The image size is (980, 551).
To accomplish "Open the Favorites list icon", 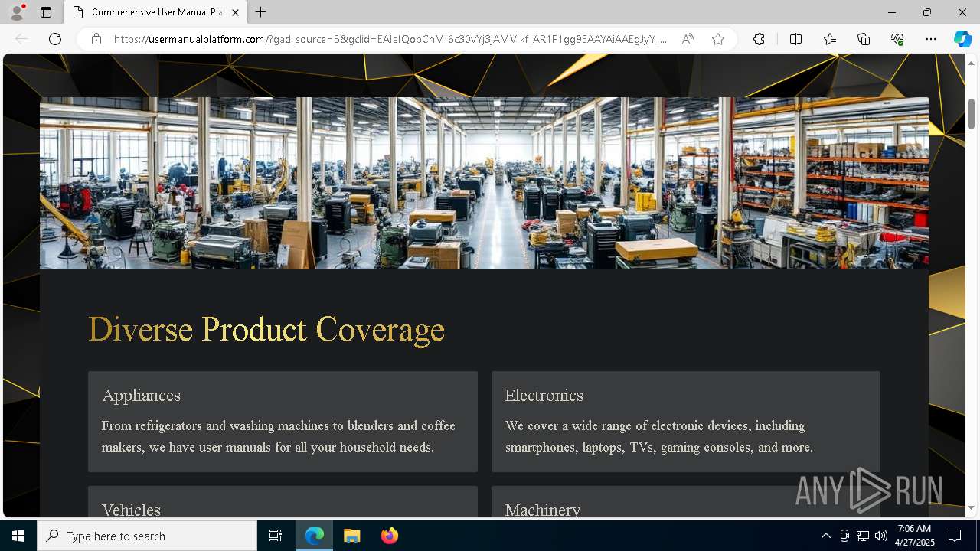I will point(830,39).
